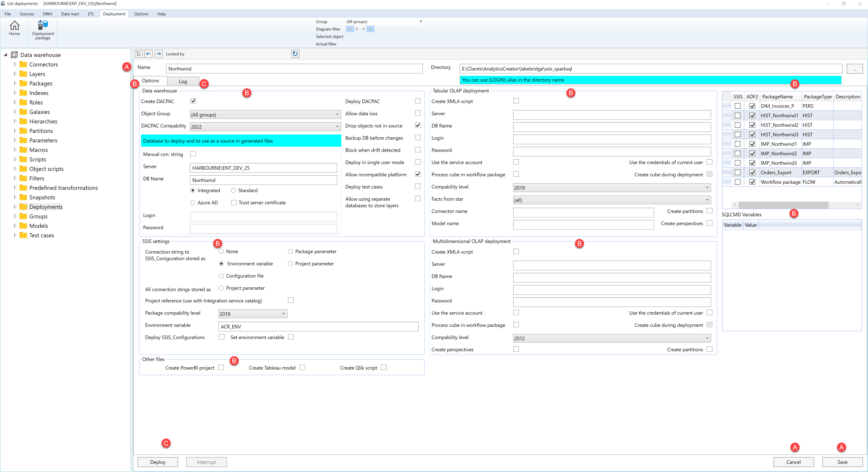Click the Save button
Screen dimensions: 868x472
pyautogui.click(x=842, y=462)
